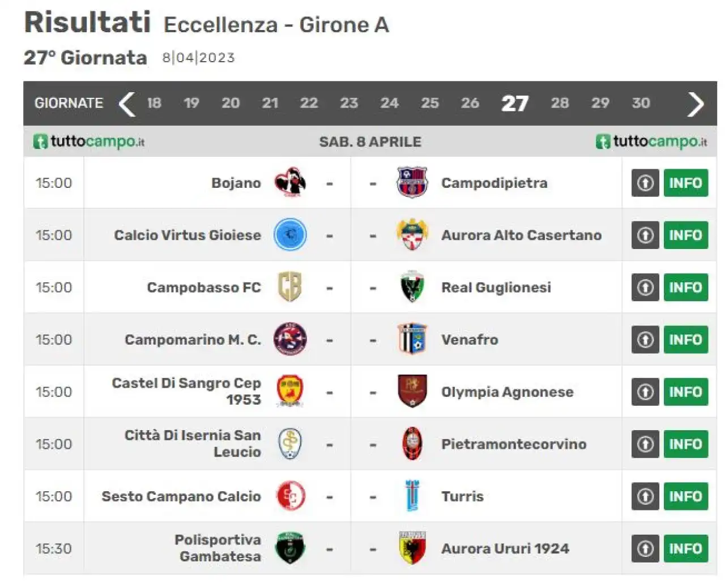
Task: Click the Campobasso FC crest
Action: 290,287
